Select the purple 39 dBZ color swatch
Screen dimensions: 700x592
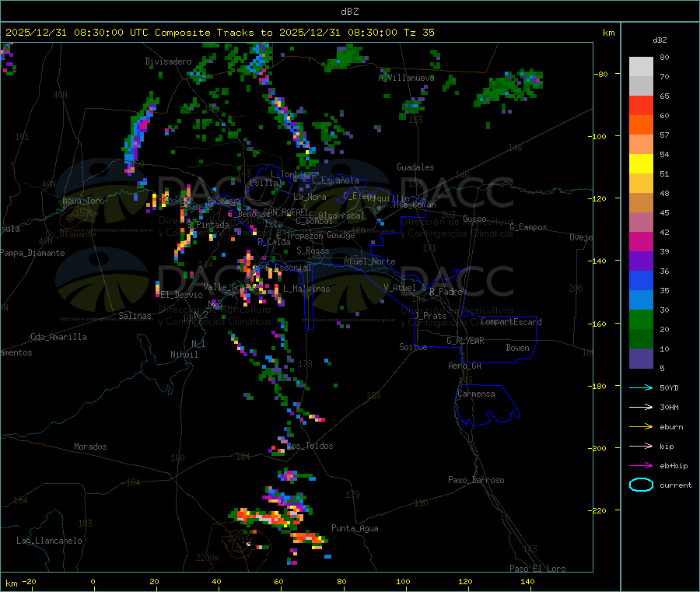click(x=641, y=261)
